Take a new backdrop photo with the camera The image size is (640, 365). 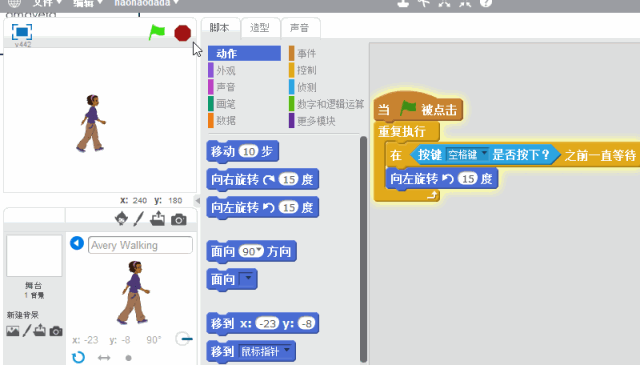[x=56, y=331]
